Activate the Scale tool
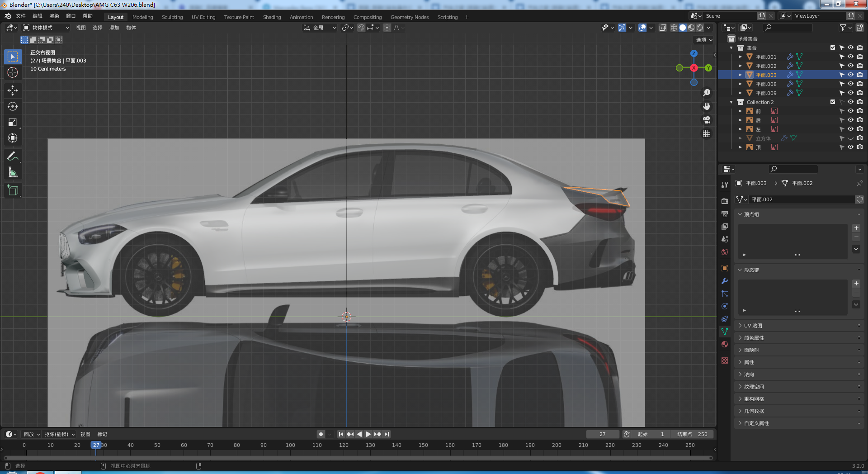This screenshot has height=474, width=868. (x=13, y=123)
